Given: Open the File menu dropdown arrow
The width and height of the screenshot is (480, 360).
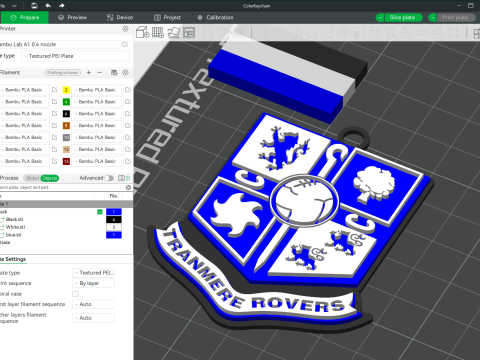Looking at the screenshot, I should click(14, 6).
